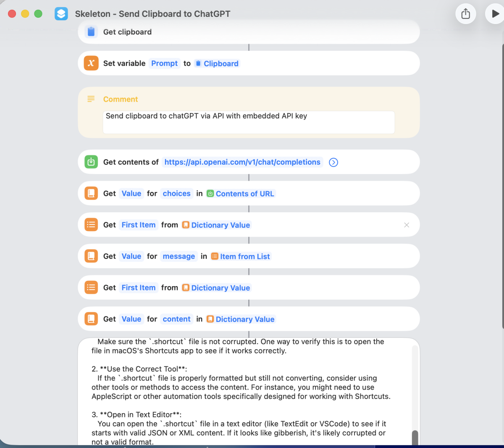Click the Dictionary Value token in the content action

coord(241,319)
